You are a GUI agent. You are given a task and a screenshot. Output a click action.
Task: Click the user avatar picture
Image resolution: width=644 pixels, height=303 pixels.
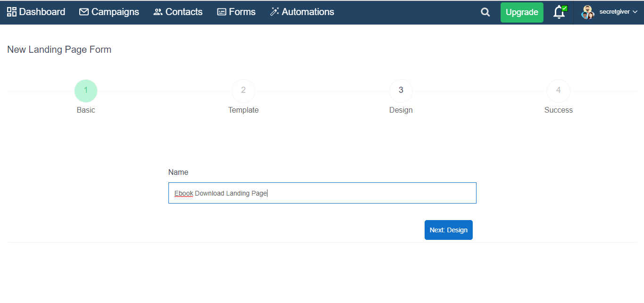587,12
